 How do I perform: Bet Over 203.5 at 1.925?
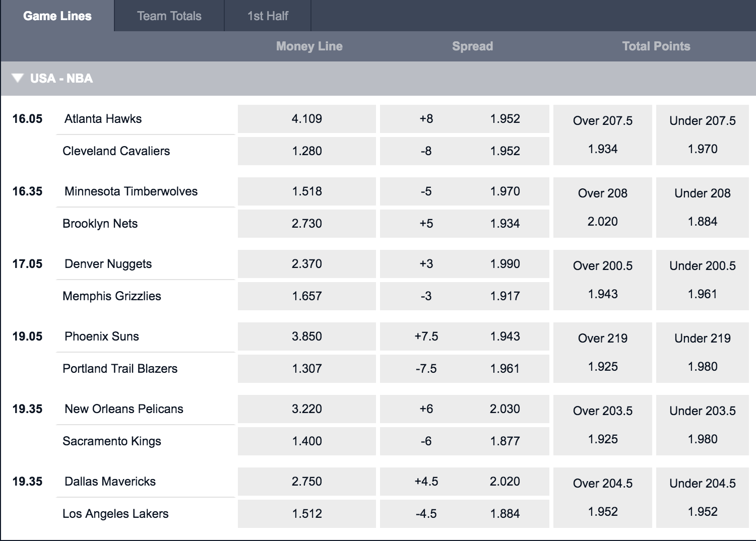pos(603,425)
